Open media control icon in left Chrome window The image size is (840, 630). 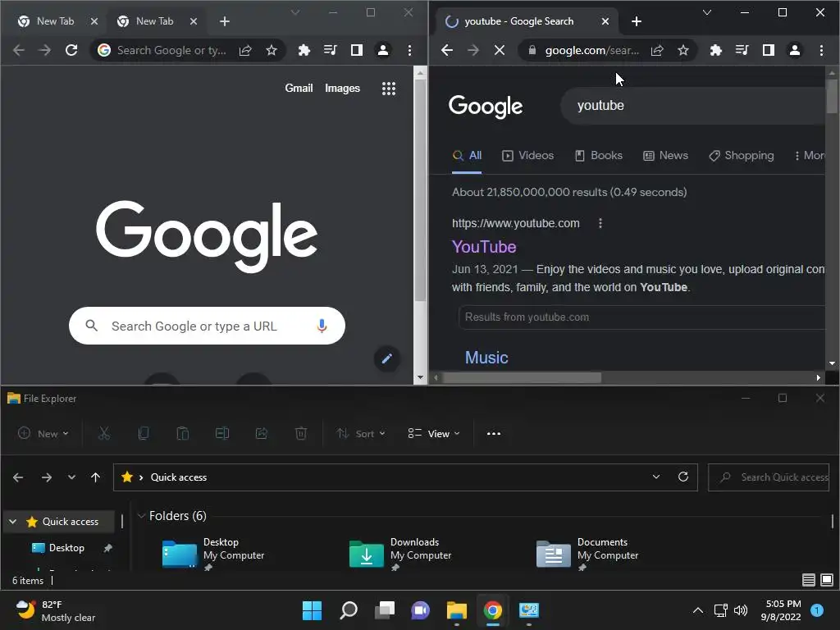[330, 50]
